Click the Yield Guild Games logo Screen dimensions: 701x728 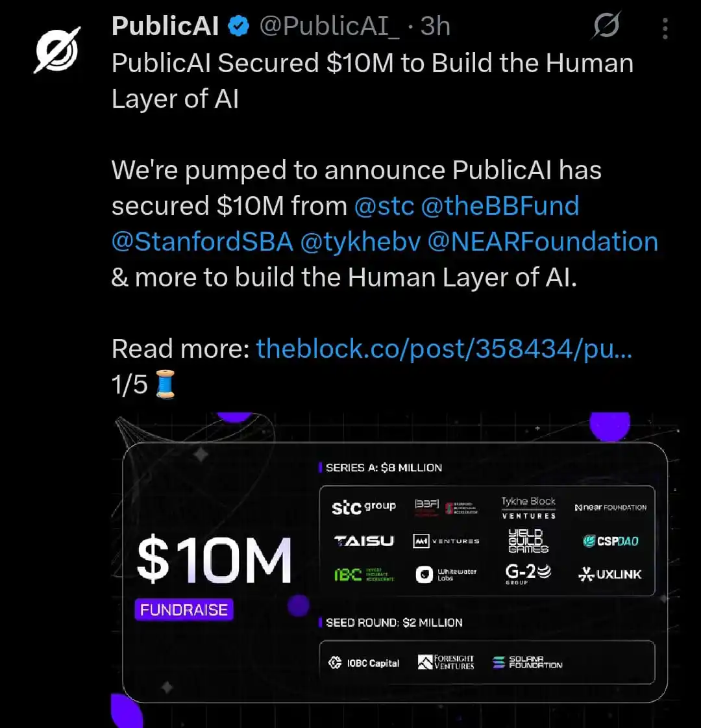click(x=528, y=540)
